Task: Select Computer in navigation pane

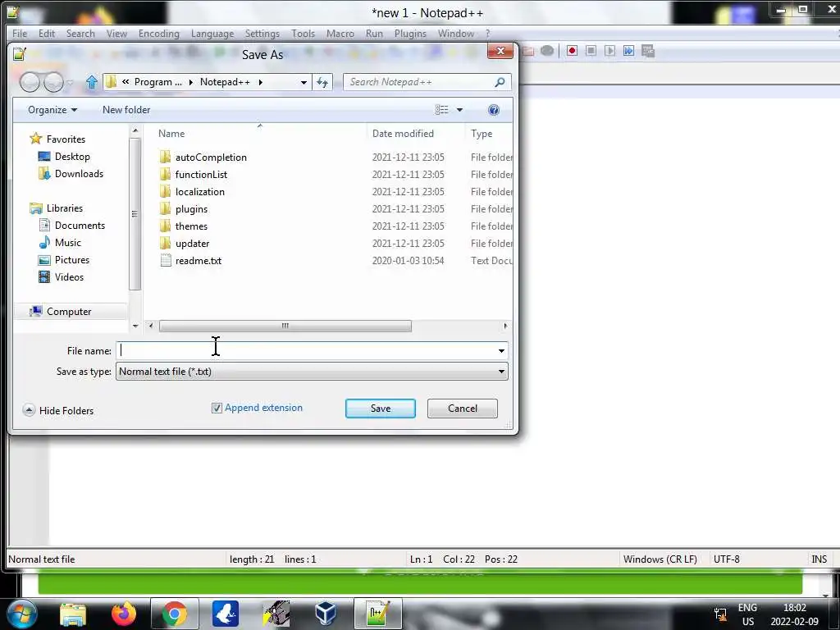Action: coord(69,311)
